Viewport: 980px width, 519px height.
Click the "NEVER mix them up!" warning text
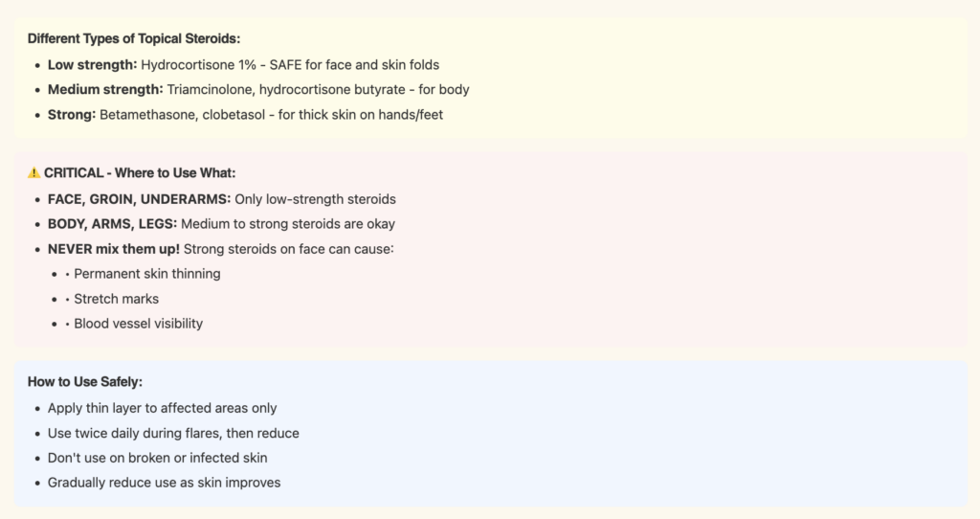point(114,249)
